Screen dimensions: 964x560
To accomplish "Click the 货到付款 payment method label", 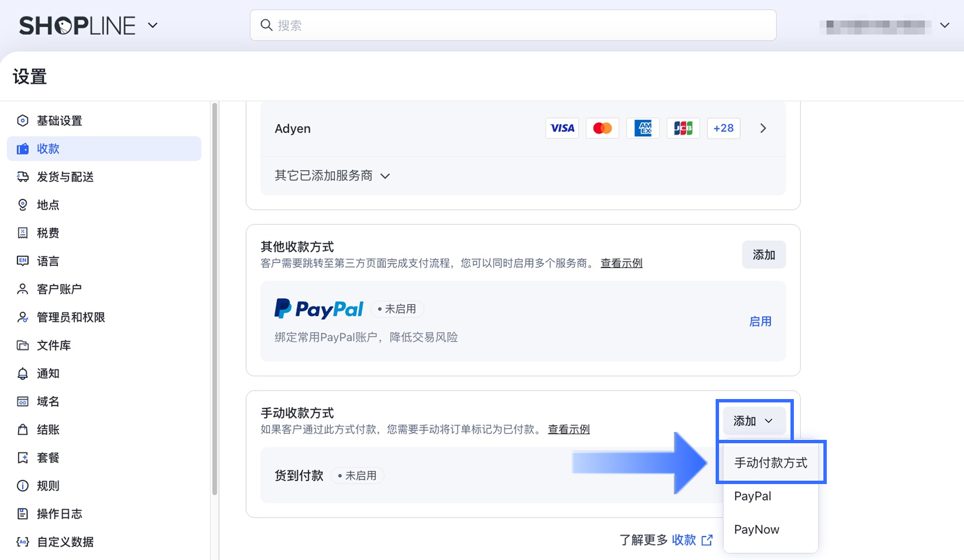I will coord(299,476).
